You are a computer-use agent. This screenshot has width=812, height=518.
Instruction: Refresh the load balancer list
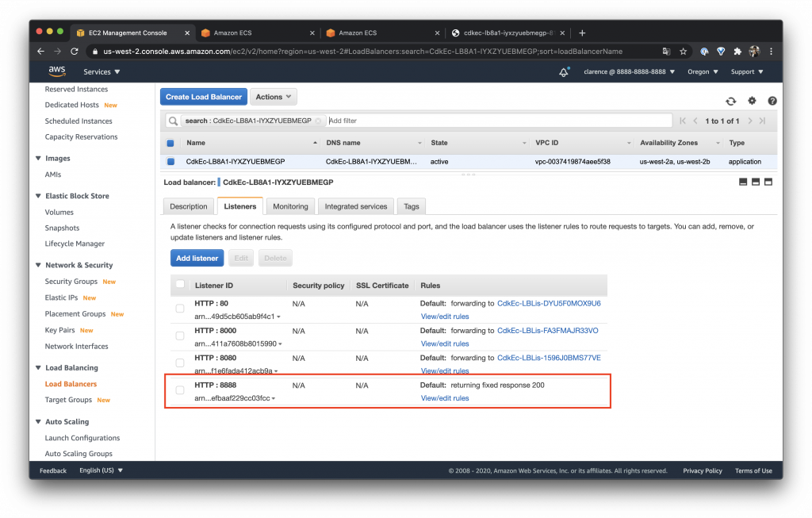(x=730, y=101)
